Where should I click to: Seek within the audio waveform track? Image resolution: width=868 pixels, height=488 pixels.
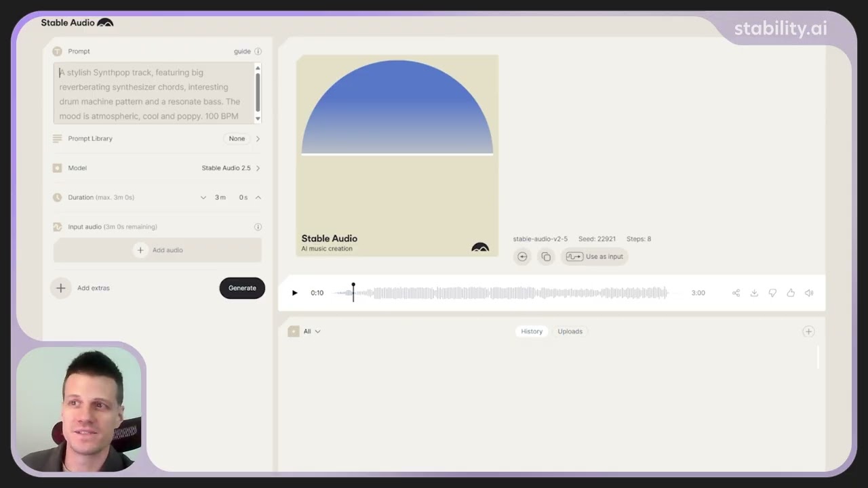click(502, 293)
